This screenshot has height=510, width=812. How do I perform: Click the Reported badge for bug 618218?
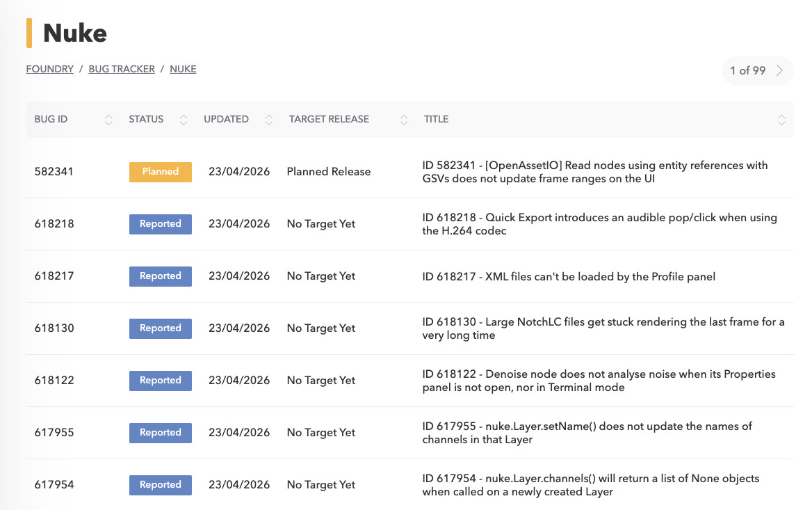point(161,224)
